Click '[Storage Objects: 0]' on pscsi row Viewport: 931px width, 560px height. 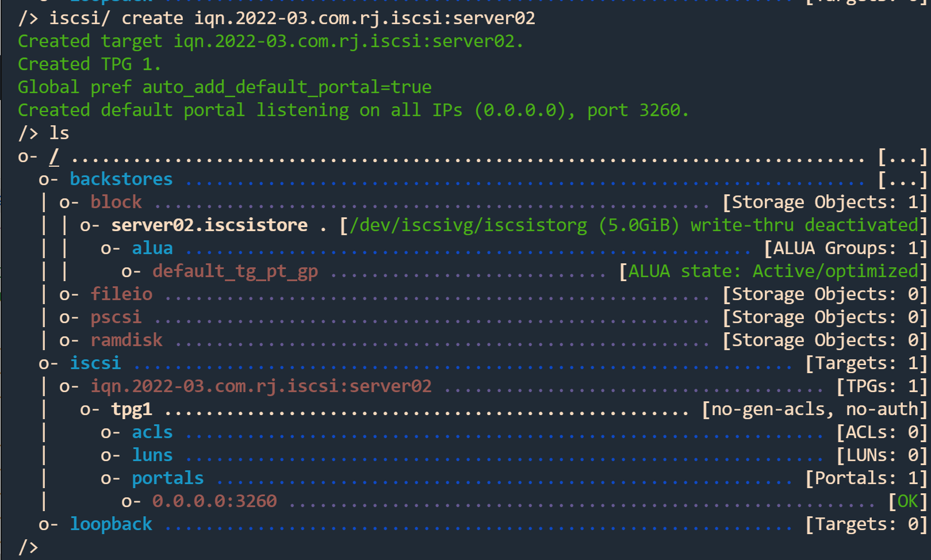[x=825, y=317]
